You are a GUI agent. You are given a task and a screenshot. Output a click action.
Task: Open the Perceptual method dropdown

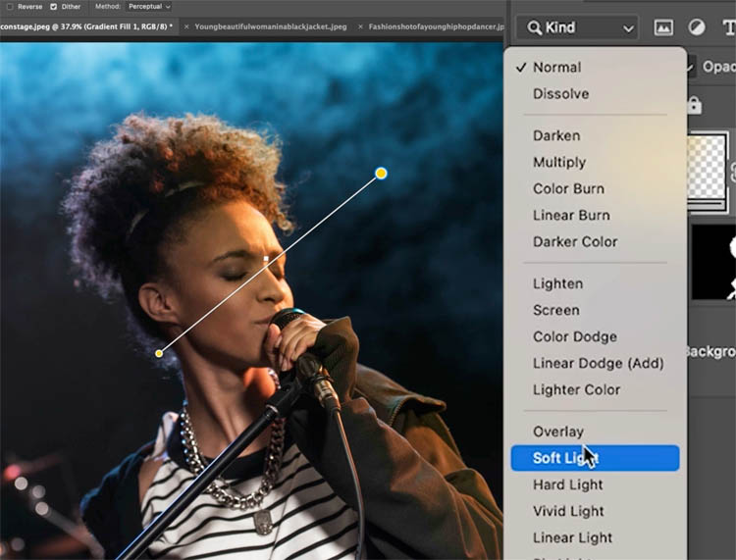pos(149,7)
